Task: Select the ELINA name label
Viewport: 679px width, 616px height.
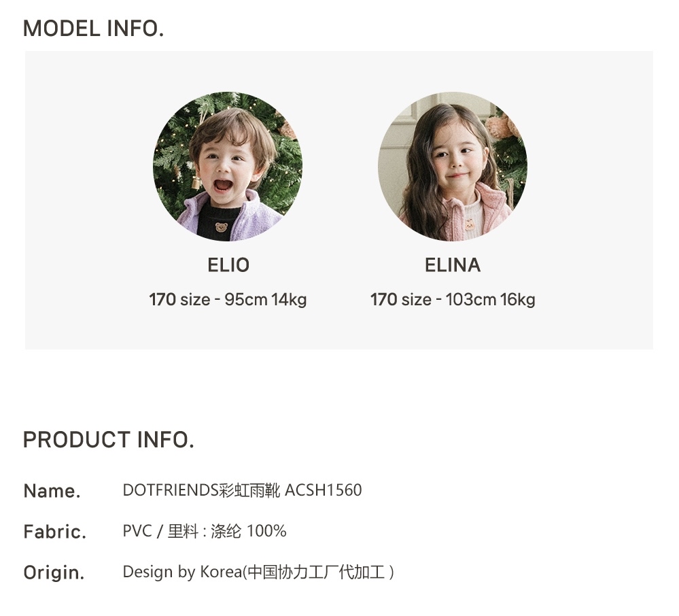Action: 453,265
